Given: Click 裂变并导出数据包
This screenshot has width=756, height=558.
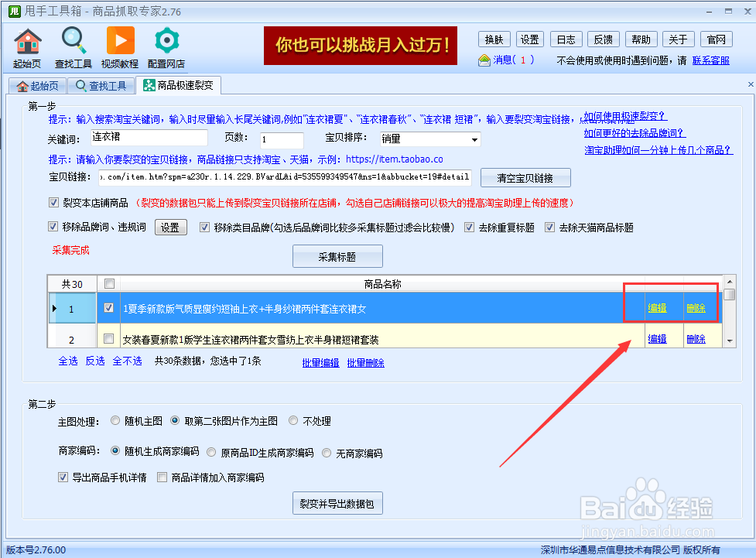Looking at the screenshot, I should (337, 502).
